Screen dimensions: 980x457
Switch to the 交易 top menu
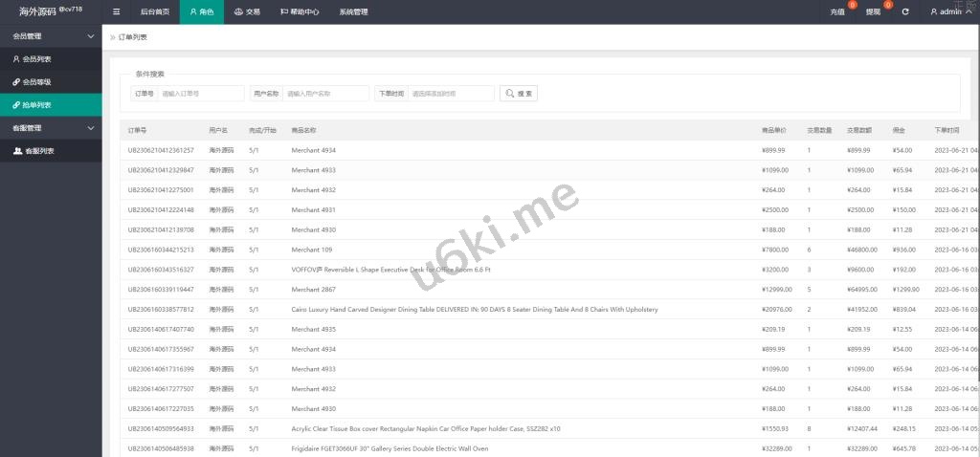pyautogui.click(x=247, y=11)
